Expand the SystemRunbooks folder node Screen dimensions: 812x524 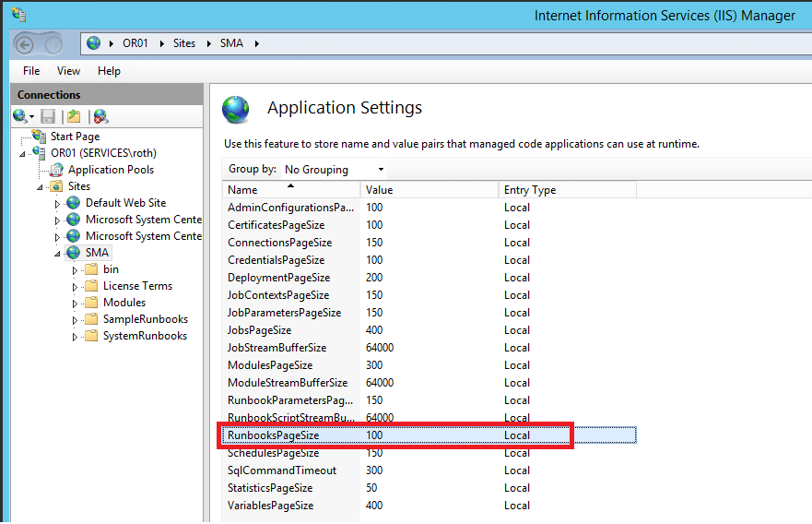pos(75,337)
